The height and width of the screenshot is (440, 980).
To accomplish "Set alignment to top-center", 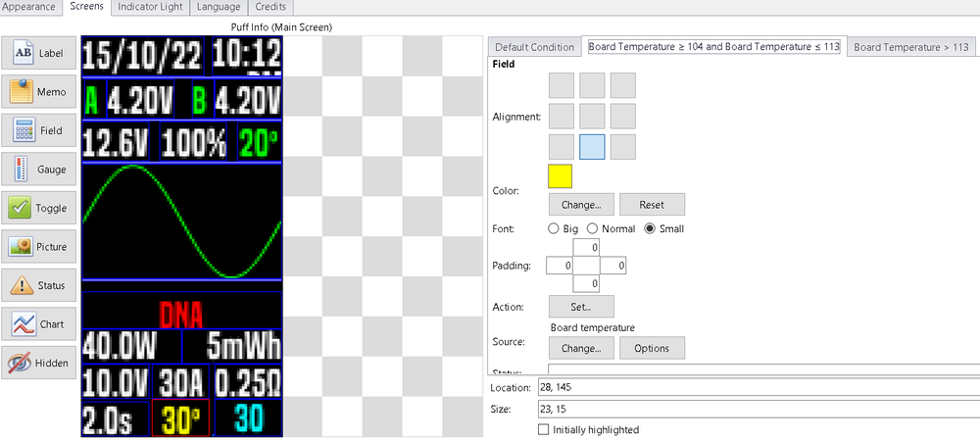I will [x=592, y=85].
